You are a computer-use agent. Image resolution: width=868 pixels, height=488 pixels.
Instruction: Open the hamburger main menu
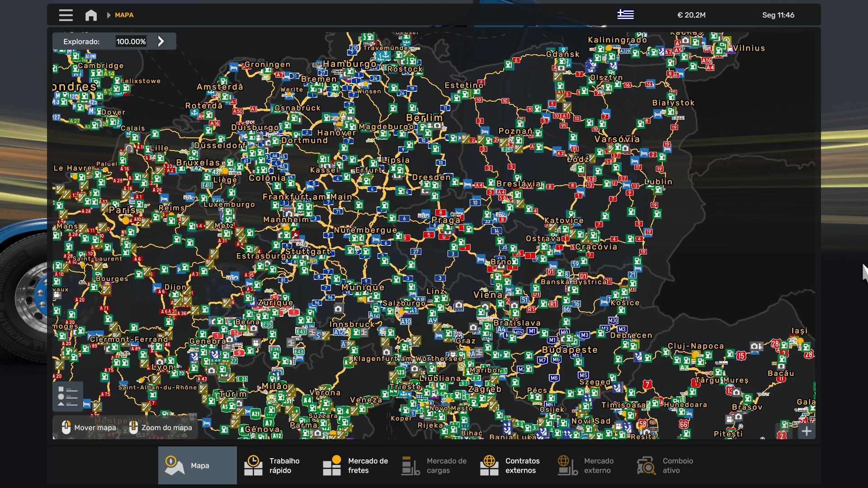(66, 15)
